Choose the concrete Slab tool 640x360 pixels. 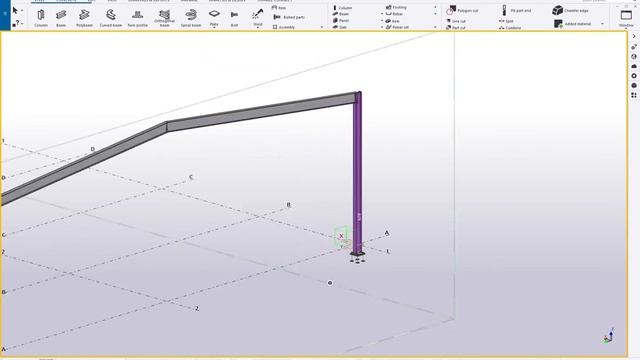340,27
